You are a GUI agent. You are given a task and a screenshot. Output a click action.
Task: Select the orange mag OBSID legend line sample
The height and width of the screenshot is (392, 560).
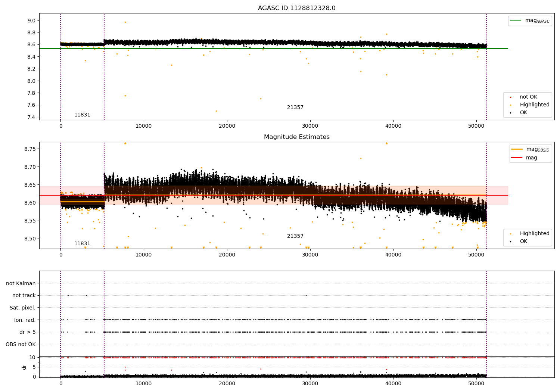[x=517, y=149]
